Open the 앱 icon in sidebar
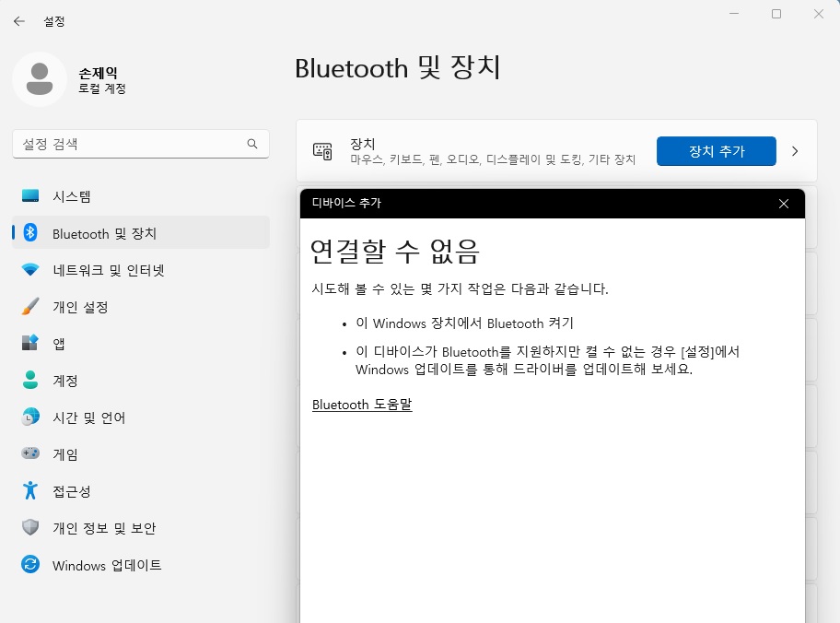840x623 pixels. [30, 343]
